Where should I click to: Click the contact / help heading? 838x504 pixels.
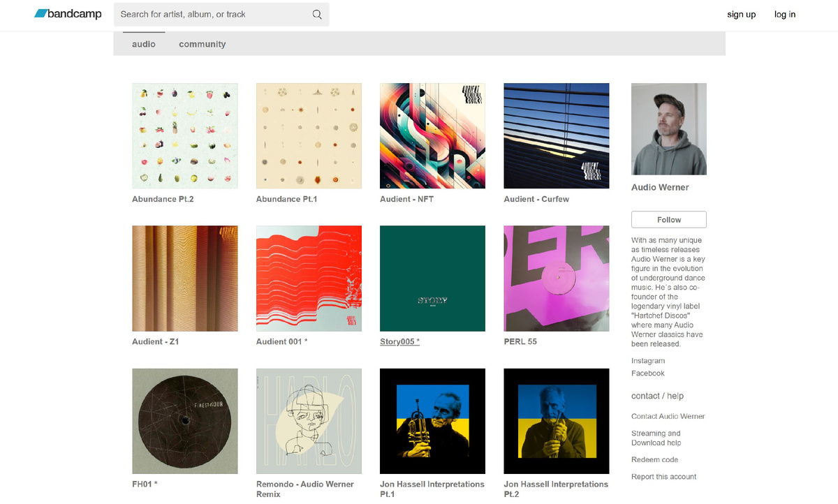pyautogui.click(x=657, y=396)
